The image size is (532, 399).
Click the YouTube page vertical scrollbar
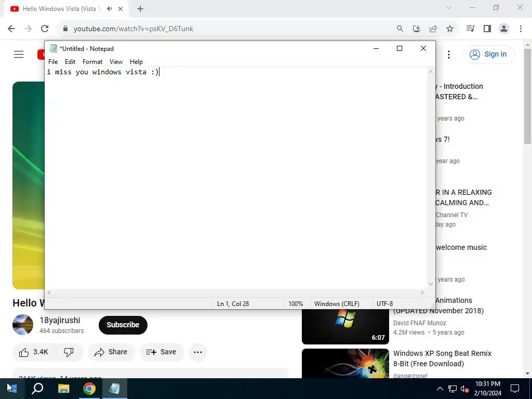527,96
